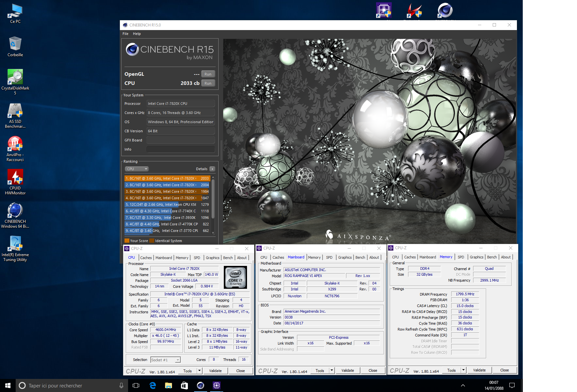Open Memory tab in middle CPU-Z window
The height and width of the screenshot is (392, 577).
[314, 257]
